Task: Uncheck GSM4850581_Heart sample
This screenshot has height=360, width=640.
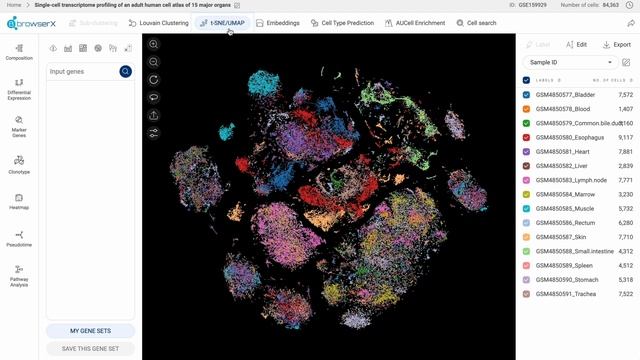Action: click(526, 151)
